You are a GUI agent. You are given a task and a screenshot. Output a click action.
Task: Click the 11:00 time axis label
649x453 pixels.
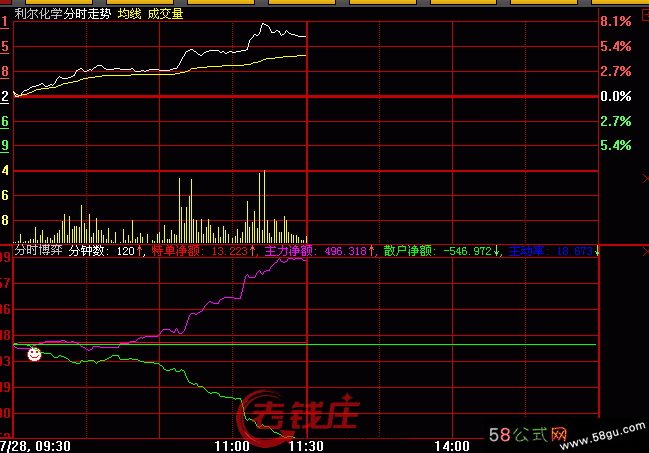point(232,444)
